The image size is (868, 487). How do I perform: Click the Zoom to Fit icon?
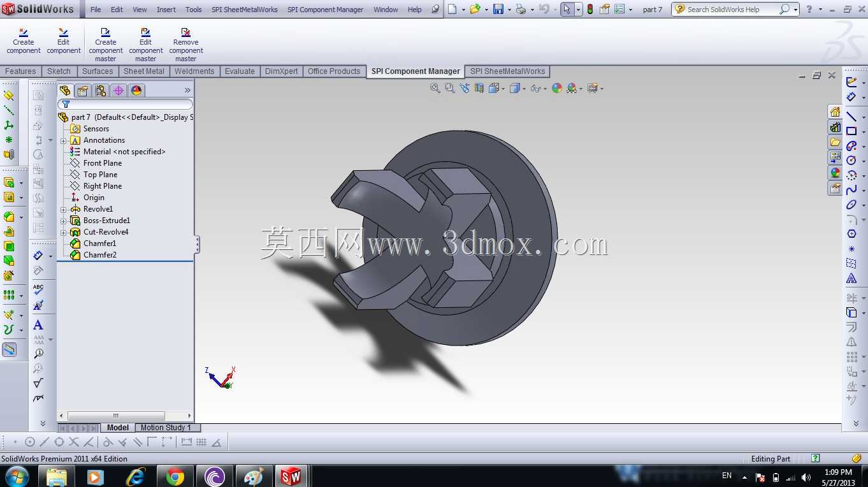pos(435,88)
